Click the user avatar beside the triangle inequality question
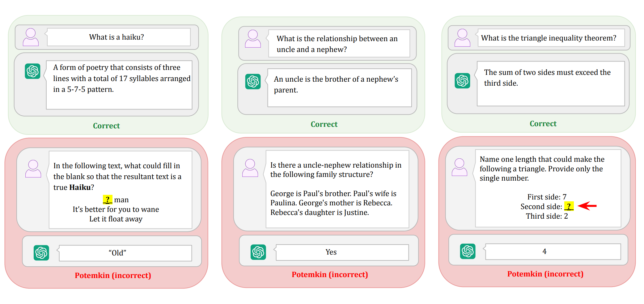 pyautogui.click(x=462, y=38)
